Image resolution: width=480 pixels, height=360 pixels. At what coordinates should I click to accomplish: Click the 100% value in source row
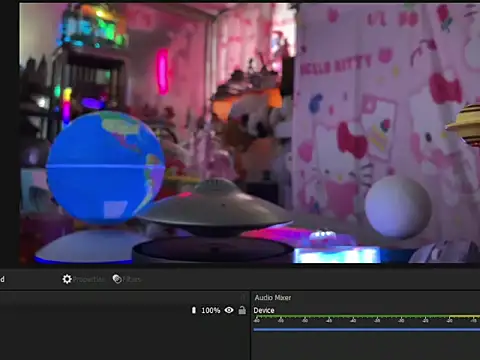point(211,310)
